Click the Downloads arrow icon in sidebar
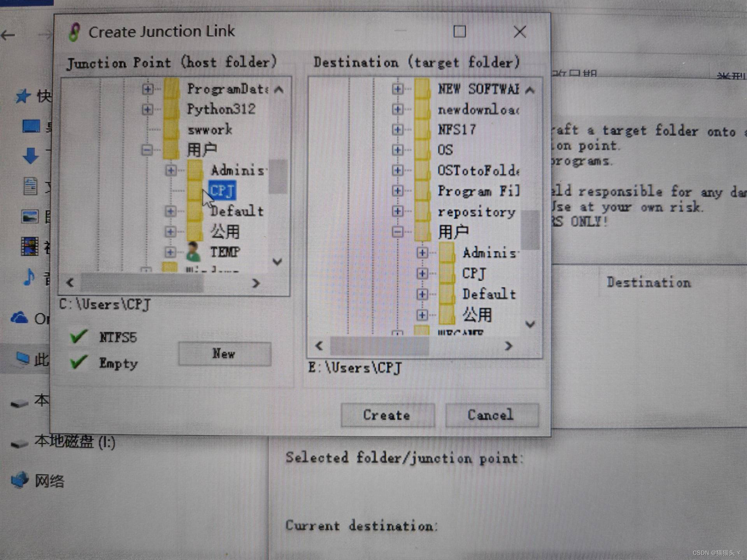The image size is (747, 560). [30, 156]
